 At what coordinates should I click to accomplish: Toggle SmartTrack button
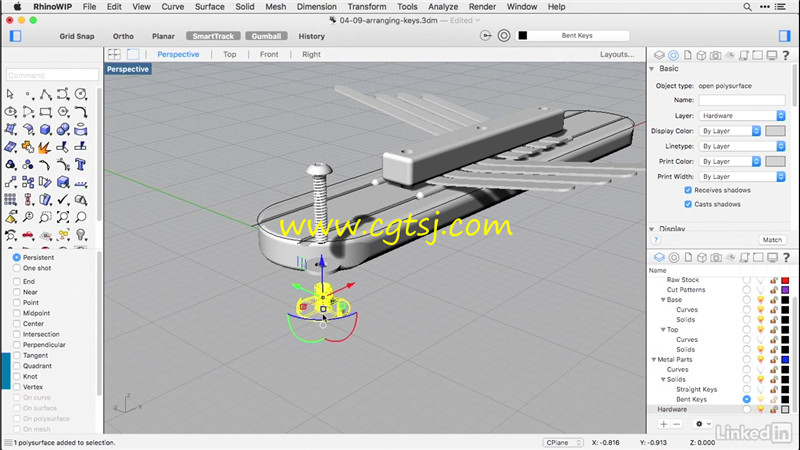[213, 36]
